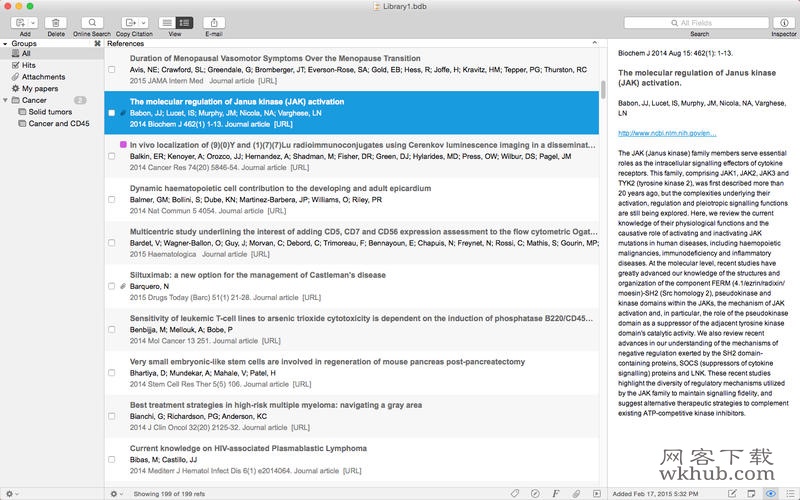Click the All Fields search box
This screenshot has height=500, width=800.
[x=696, y=22]
